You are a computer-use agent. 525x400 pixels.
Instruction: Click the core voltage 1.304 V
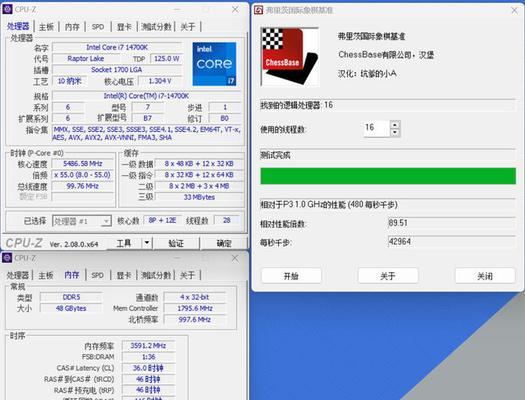(160, 81)
